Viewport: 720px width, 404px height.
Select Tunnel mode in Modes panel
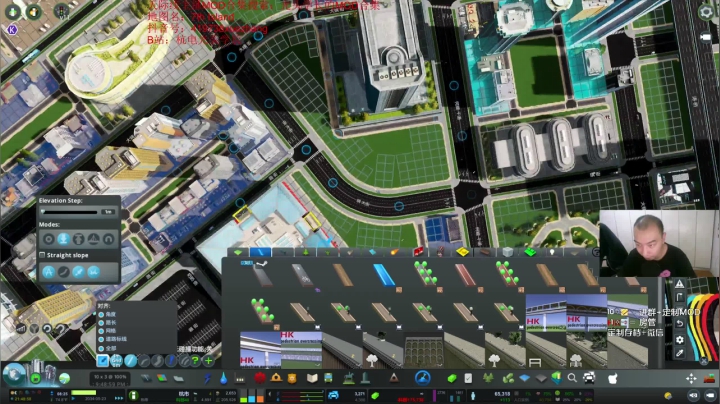pyautogui.click(x=108, y=239)
